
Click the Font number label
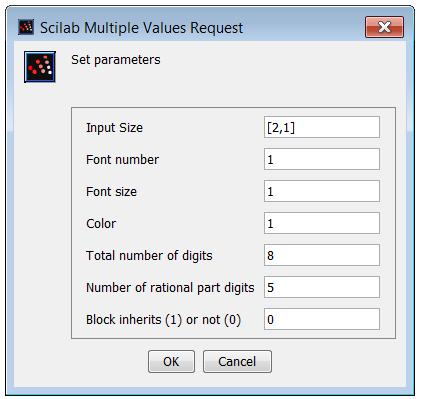pos(122,160)
